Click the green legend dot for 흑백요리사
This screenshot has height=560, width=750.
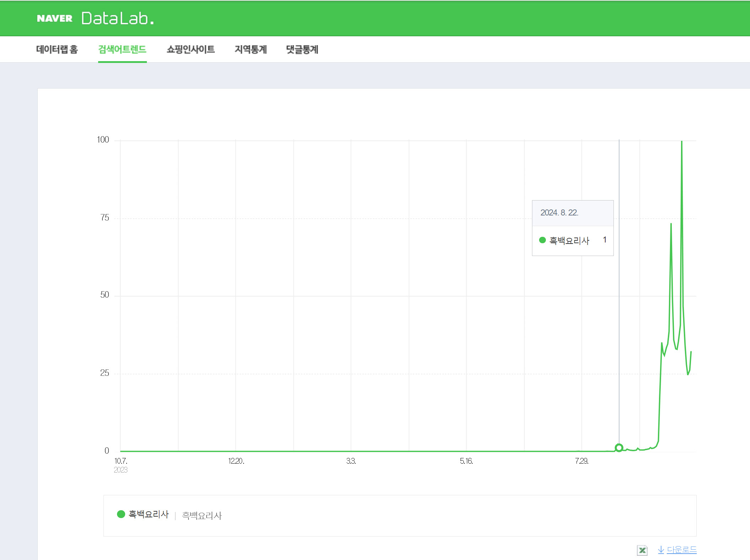(x=121, y=514)
